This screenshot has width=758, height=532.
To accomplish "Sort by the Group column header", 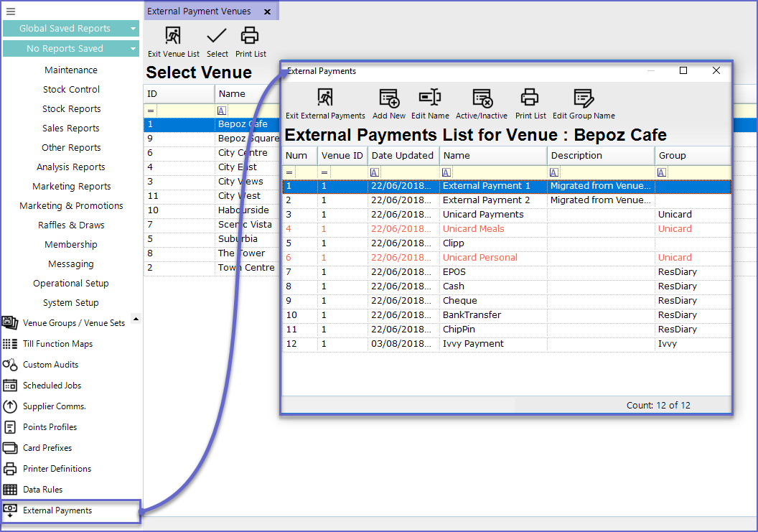I will [x=691, y=155].
